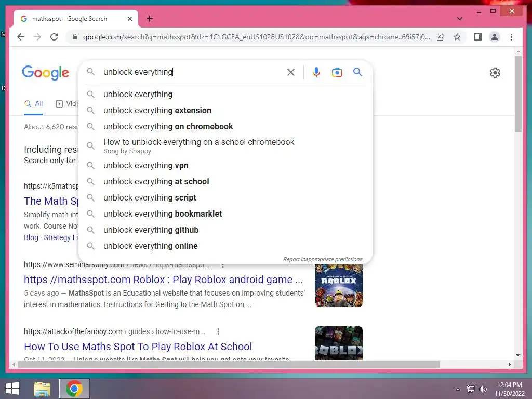Open Chrome three-dot menu

pyautogui.click(x=511, y=37)
